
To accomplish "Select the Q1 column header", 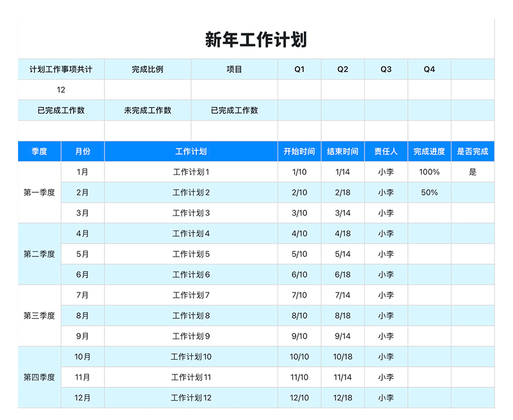I will point(299,69).
